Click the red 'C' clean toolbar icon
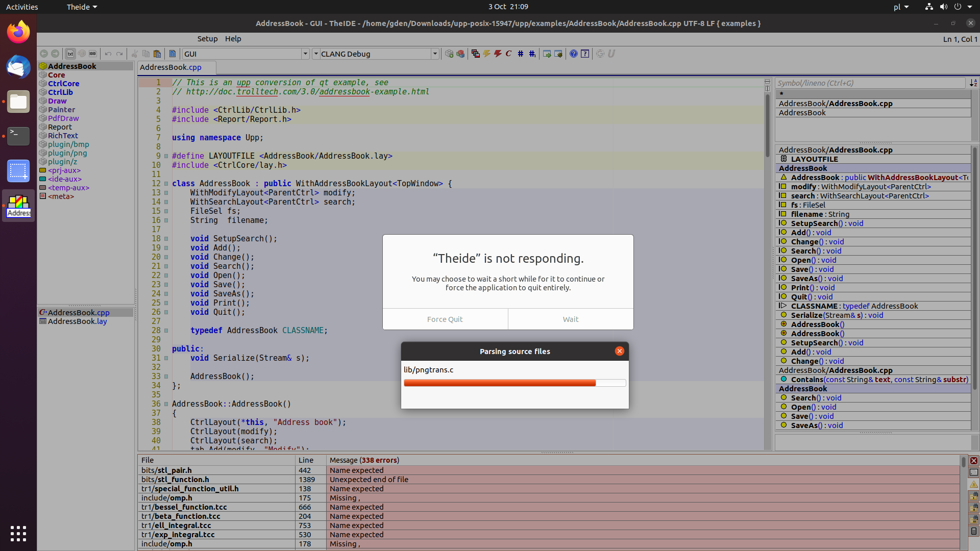Image resolution: width=980 pixels, height=551 pixels. click(x=508, y=54)
